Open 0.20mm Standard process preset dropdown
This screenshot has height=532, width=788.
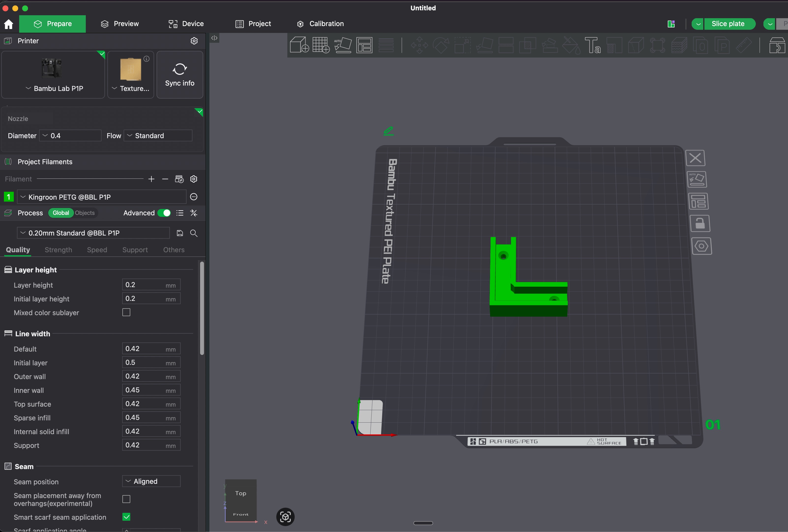[93, 233]
